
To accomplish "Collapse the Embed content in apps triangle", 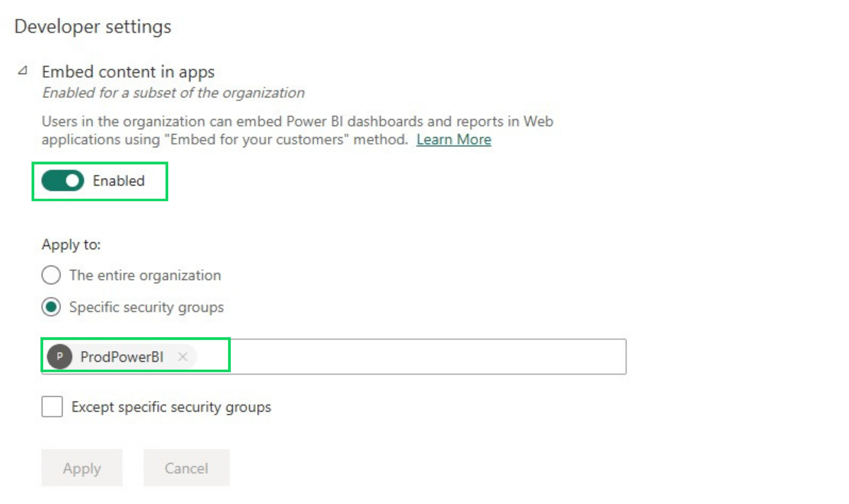I will [x=23, y=71].
